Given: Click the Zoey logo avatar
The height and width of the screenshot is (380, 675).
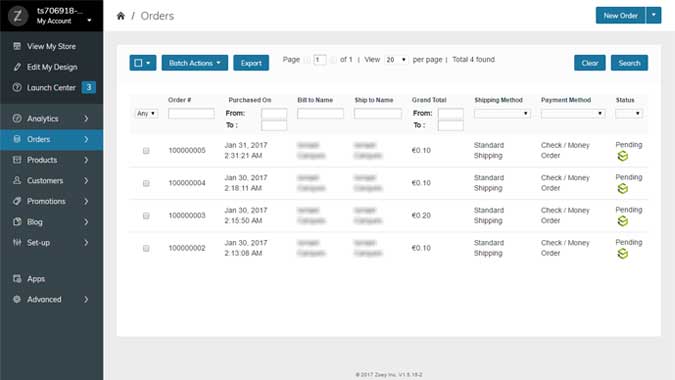Looking at the screenshot, I should click(x=18, y=16).
